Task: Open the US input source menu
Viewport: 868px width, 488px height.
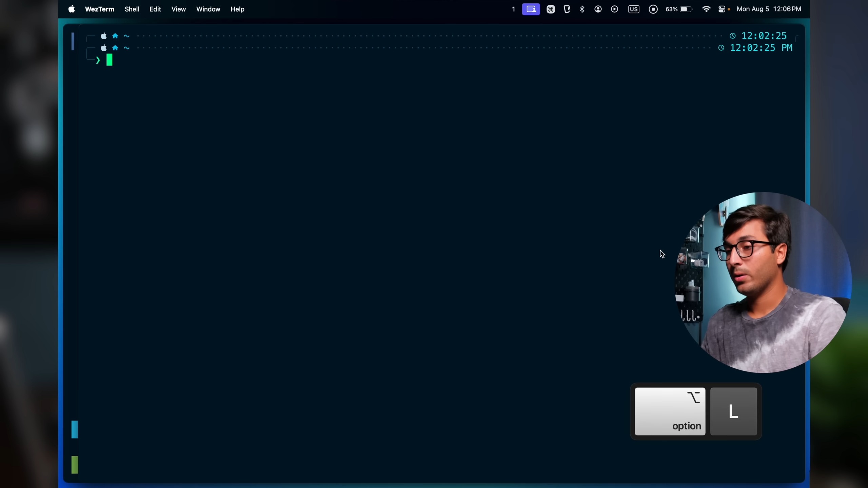Action: coord(633,9)
